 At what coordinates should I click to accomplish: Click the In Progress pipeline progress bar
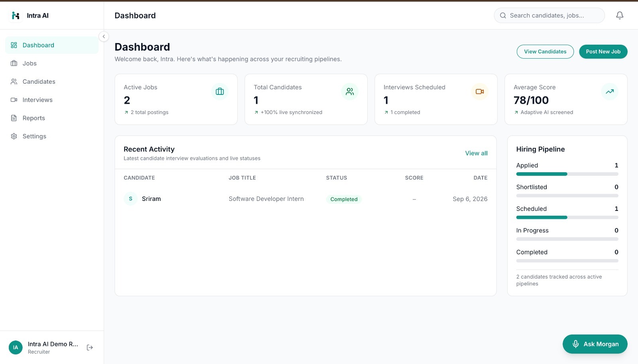pos(567,239)
